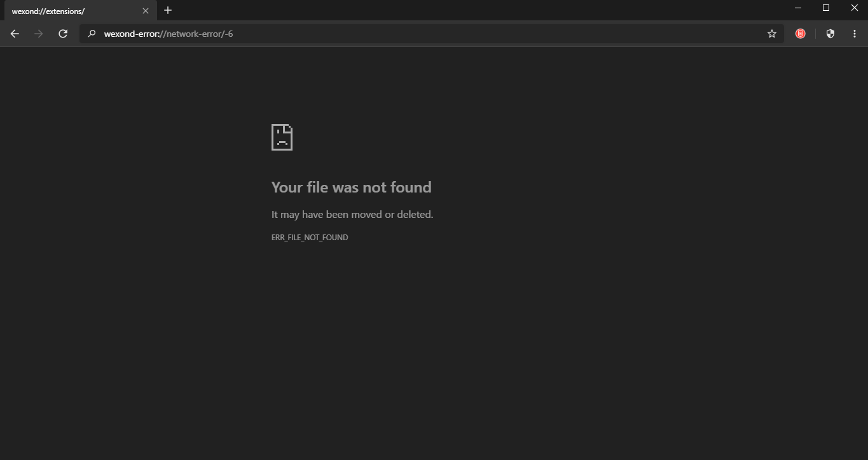
Task: Click the search magnifier in the address bar
Action: click(91, 34)
